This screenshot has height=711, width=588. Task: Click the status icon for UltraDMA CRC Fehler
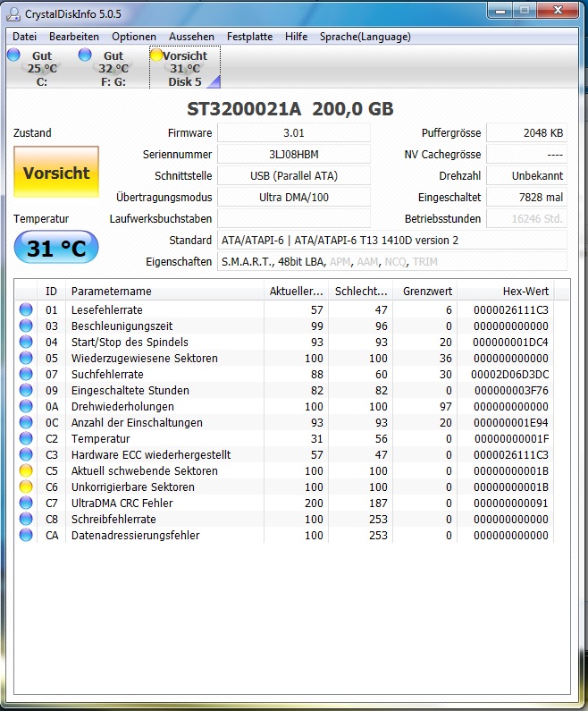[26, 503]
